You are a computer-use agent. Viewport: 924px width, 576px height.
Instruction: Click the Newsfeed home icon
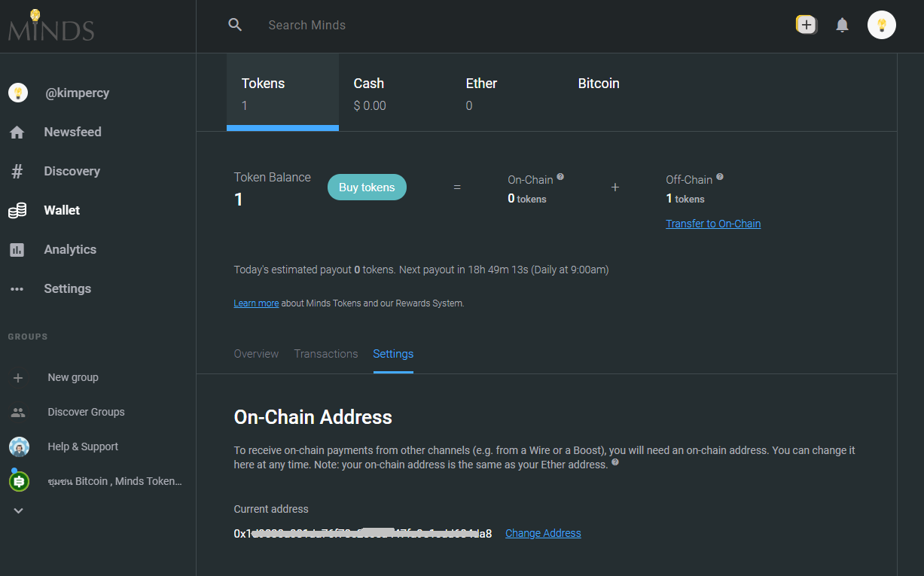[17, 133]
